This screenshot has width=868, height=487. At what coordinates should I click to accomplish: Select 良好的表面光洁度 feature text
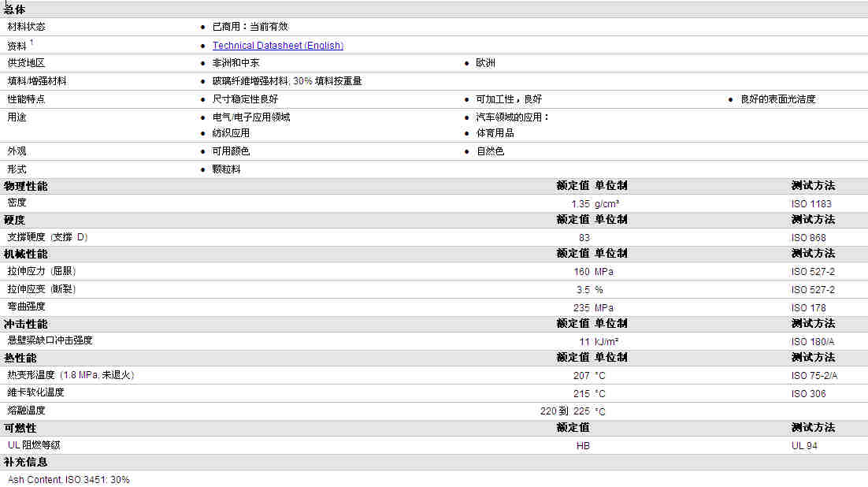[777, 99]
